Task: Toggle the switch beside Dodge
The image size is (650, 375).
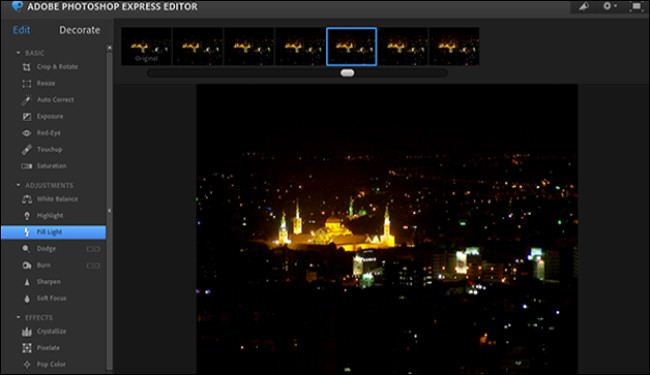Action: click(93, 249)
